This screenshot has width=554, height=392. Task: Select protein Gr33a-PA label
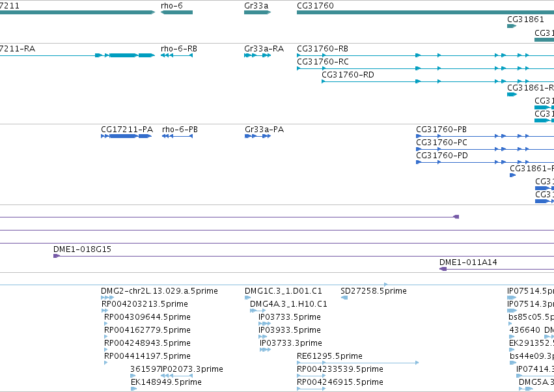(x=264, y=130)
